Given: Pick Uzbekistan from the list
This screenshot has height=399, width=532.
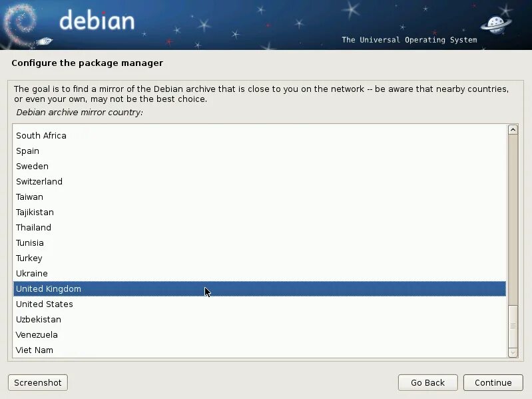Looking at the screenshot, I should (260, 319).
